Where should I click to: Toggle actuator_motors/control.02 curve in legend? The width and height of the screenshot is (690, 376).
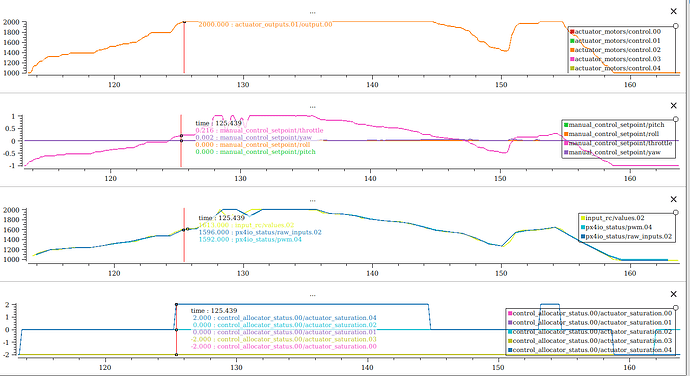(615, 50)
